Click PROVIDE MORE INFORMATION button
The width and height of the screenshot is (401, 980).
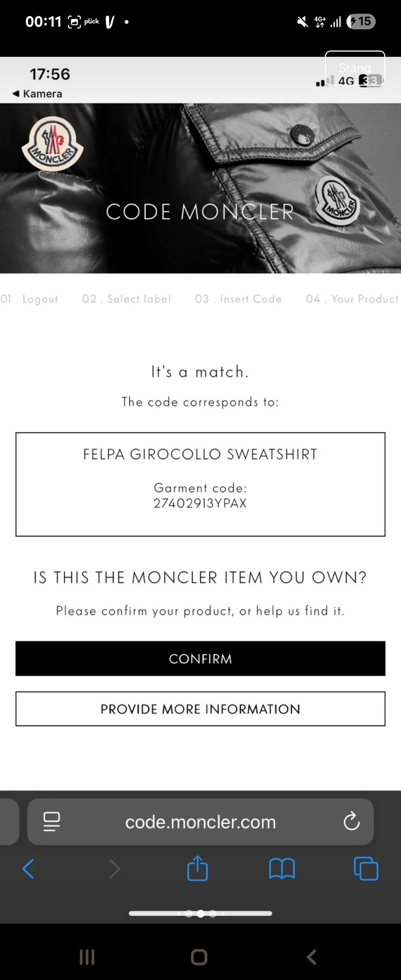tap(200, 709)
